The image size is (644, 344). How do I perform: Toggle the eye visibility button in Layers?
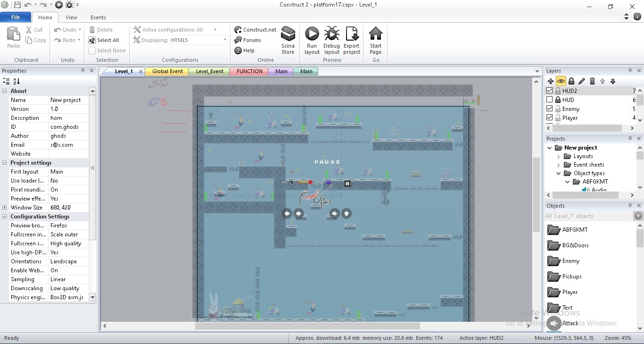(x=561, y=81)
